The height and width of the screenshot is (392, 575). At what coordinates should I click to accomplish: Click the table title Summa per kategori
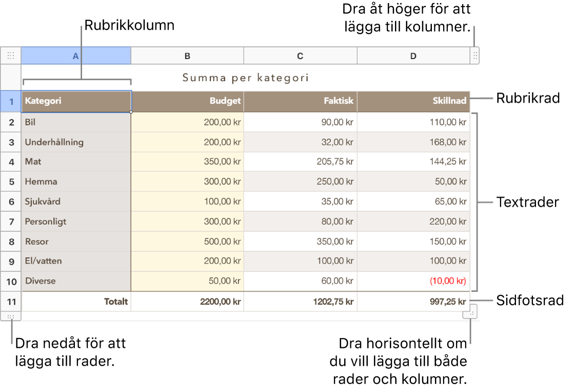pyautogui.click(x=246, y=77)
